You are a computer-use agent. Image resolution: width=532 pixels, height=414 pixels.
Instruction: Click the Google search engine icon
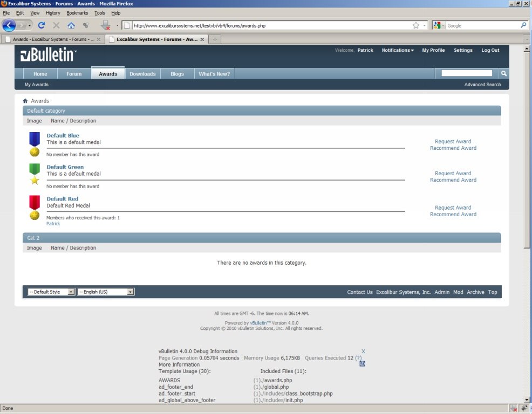point(436,25)
